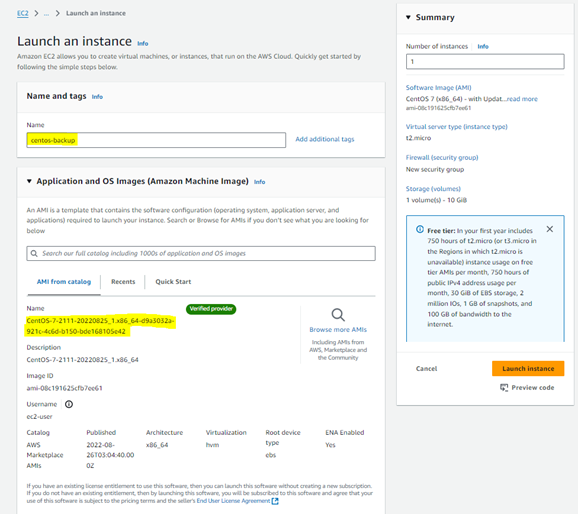Click the EC2 breadcrumb link
Screen dimensions: 578x514
click(x=22, y=13)
